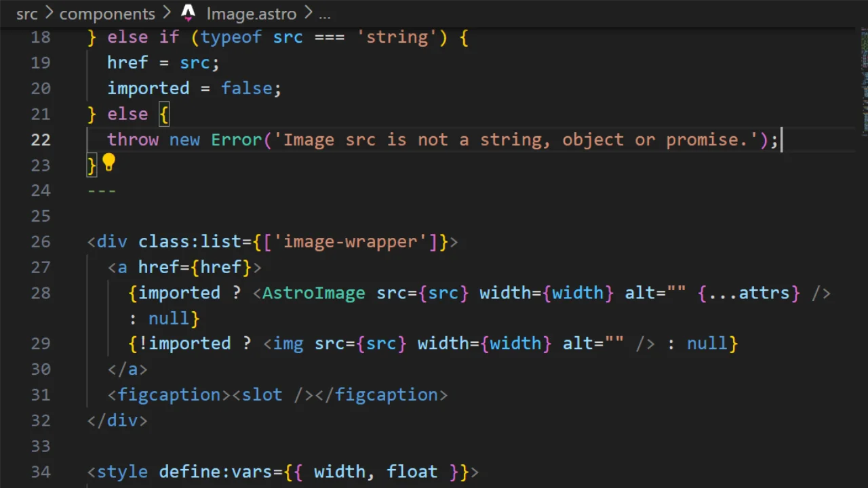Image resolution: width=868 pixels, height=488 pixels.
Task: Click the opening figcaption tag name
Action: (x=169, y=395)
